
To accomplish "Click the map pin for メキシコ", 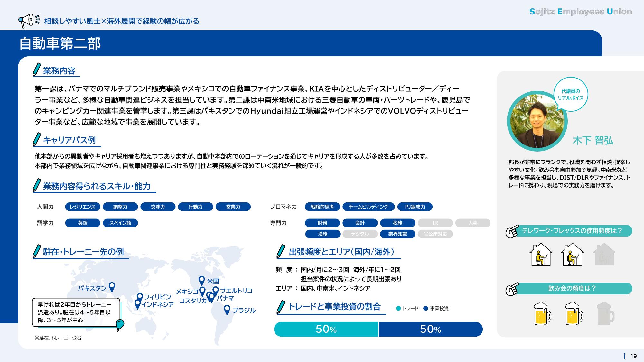I will click(x=202, y=292).
